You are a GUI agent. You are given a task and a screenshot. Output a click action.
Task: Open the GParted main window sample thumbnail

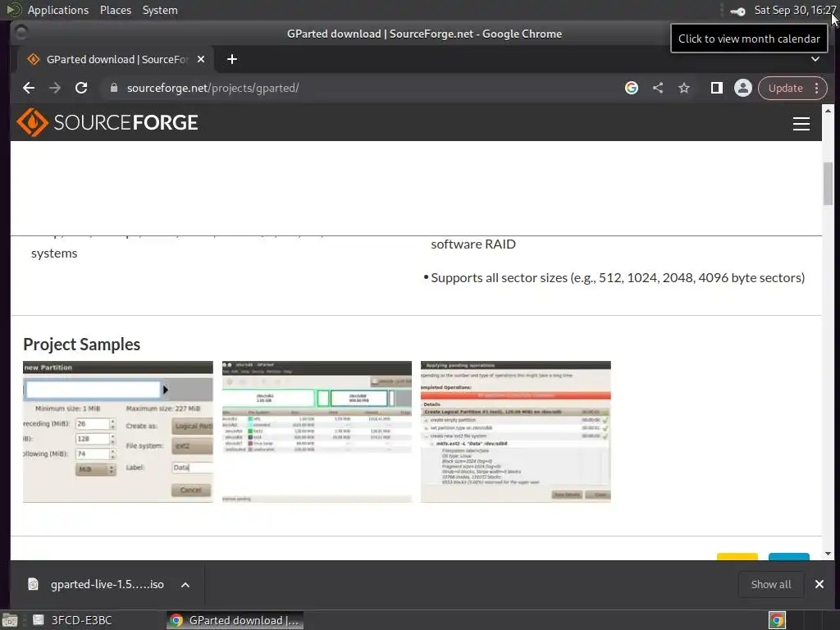coord(317,431)
